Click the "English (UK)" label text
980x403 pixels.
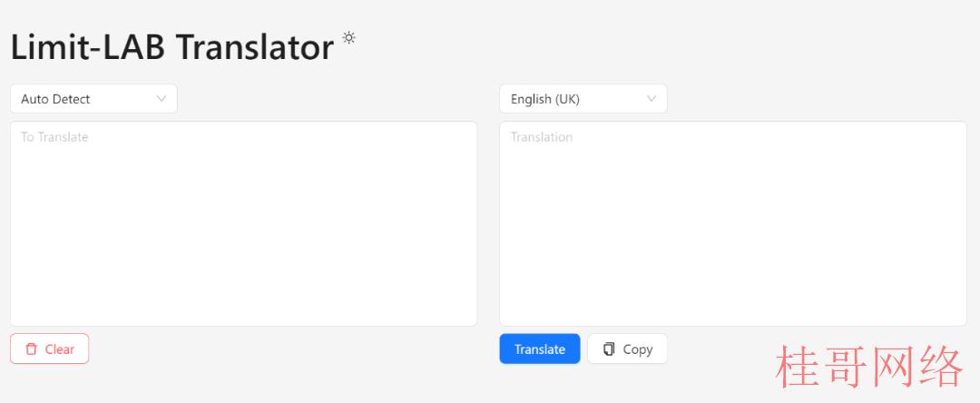point(545,99)
